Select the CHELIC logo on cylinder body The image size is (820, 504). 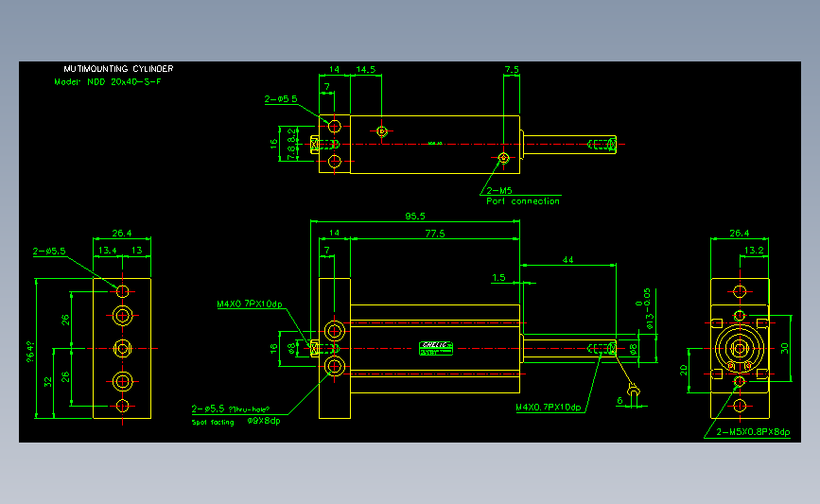(436, 348)
